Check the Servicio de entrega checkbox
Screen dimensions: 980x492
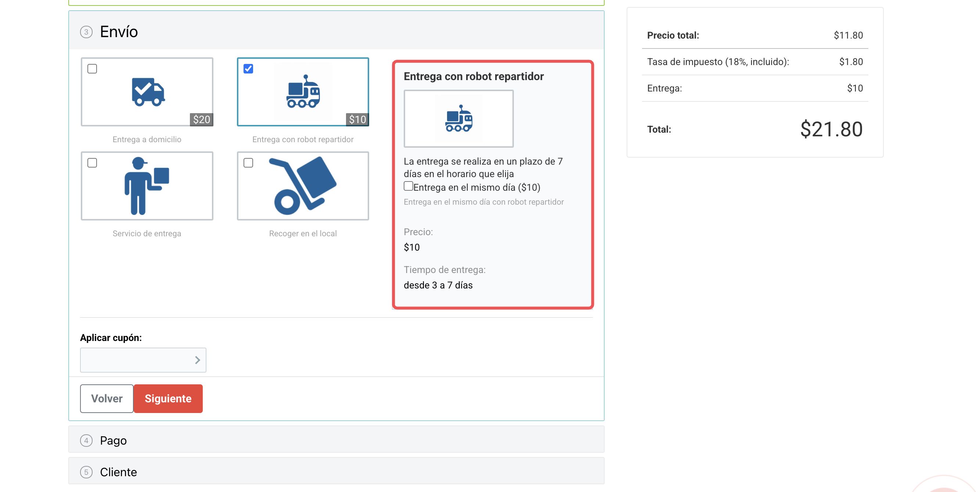pyautogui.click(x=92, y=163)
